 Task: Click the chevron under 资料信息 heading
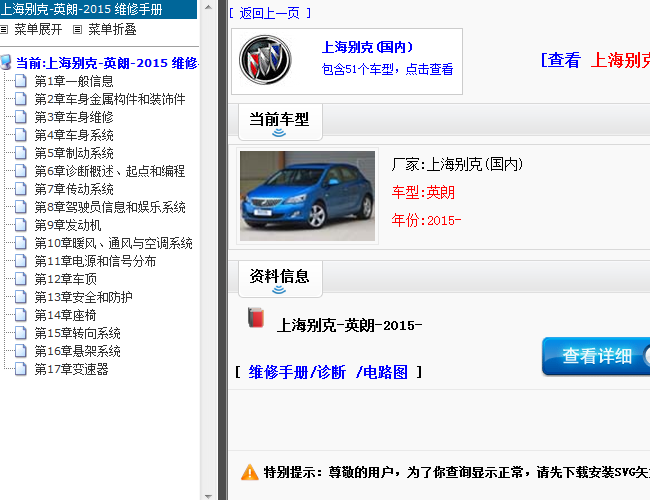[279, 289]
